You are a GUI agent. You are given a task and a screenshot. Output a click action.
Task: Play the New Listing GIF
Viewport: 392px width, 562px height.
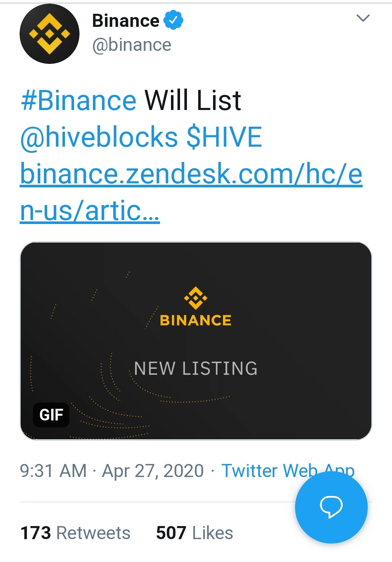coord(196,341)
